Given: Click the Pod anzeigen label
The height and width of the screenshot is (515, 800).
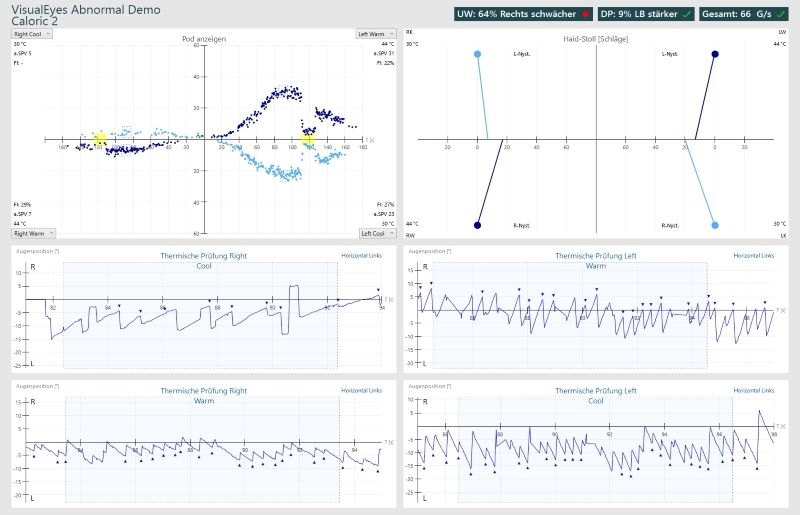Looking at the screenshot, I should pyautogui.click(x=203, y=38).
